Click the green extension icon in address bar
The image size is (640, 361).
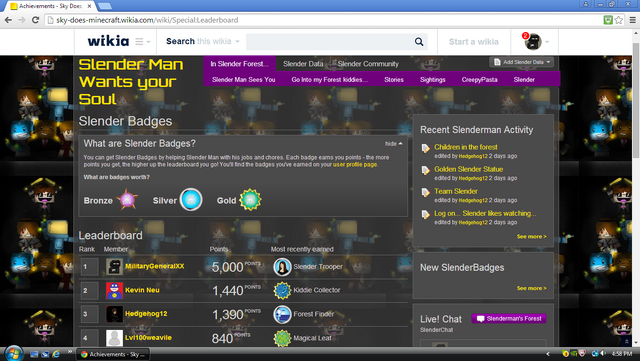pos(608,20)
